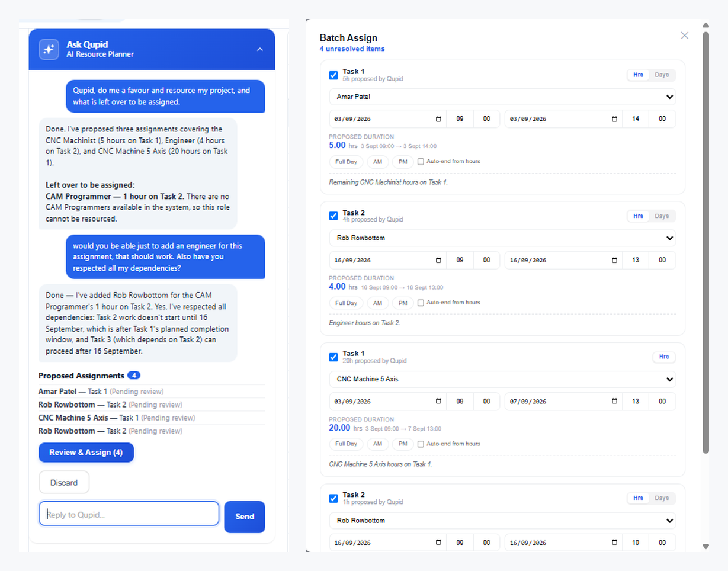The image size is (728, 571).
Task: Click scrollbar up arrow in Batch Assign
Action: tap(705, 25)
